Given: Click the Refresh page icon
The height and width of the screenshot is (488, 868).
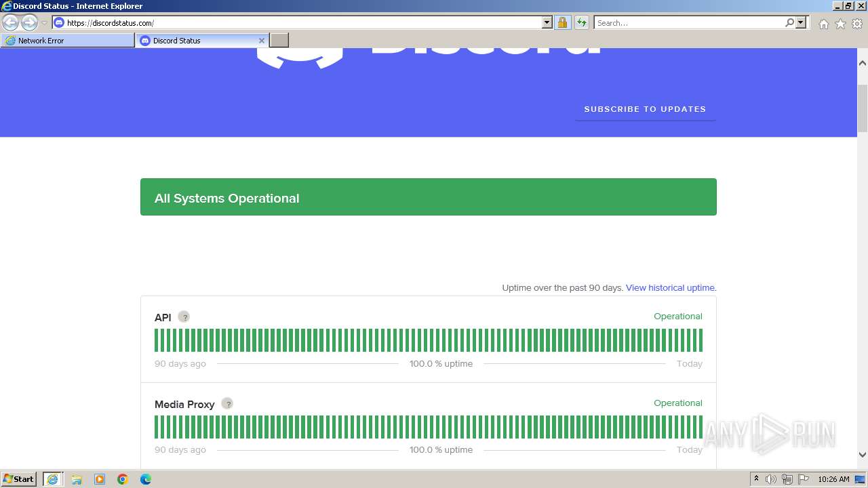Looking at the screenshot, I should pos(582,22).
